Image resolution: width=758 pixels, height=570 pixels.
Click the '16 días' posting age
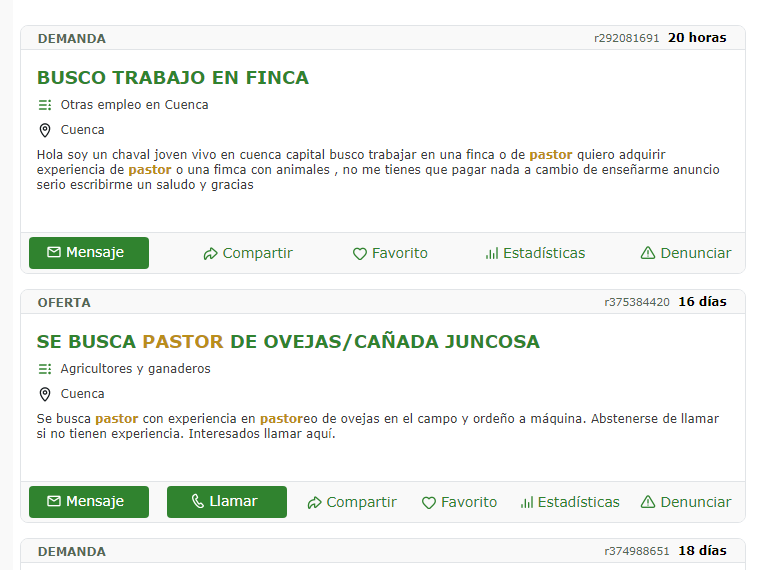702,302
